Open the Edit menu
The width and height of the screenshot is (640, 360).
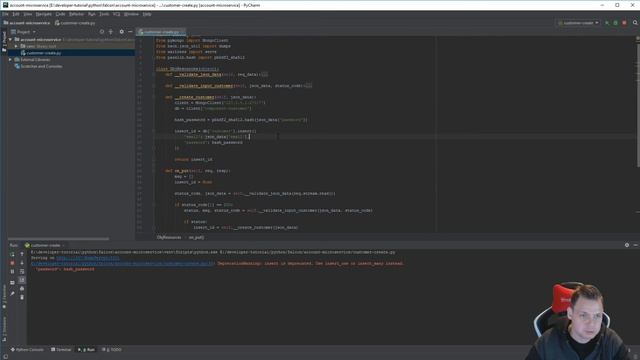[16, 14]
